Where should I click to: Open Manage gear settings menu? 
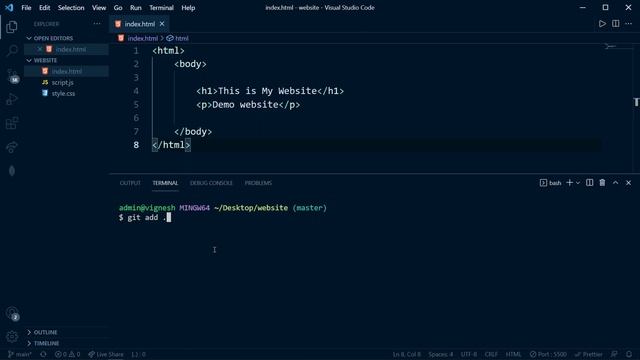click(12, 336)
